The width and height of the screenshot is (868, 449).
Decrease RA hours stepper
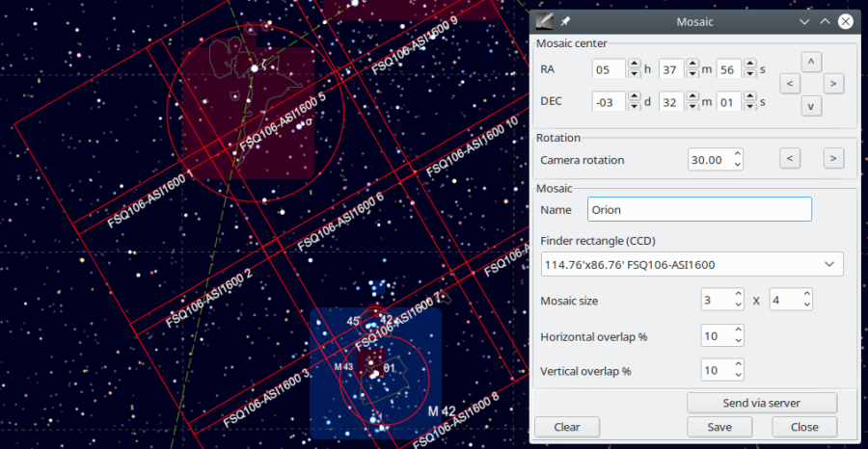point(634,74)
